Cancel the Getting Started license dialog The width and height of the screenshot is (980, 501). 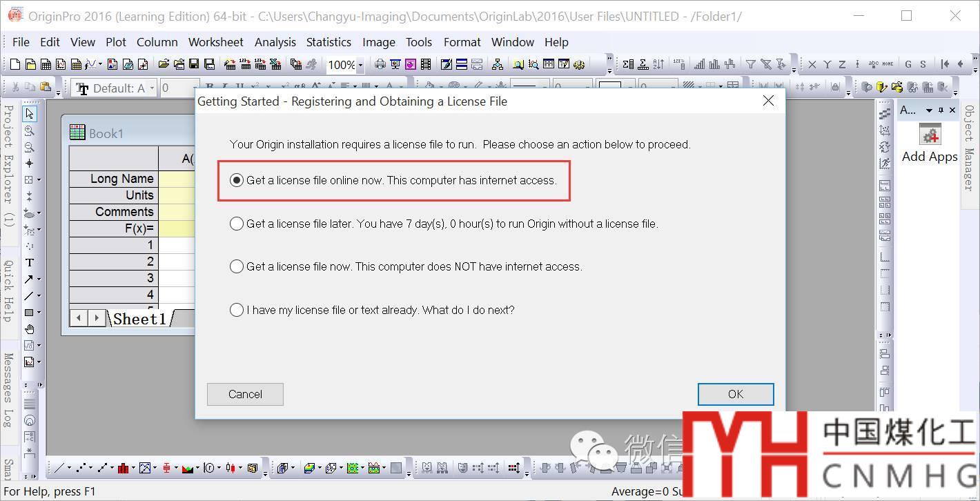pyautogui.click(x=245, y=394)
